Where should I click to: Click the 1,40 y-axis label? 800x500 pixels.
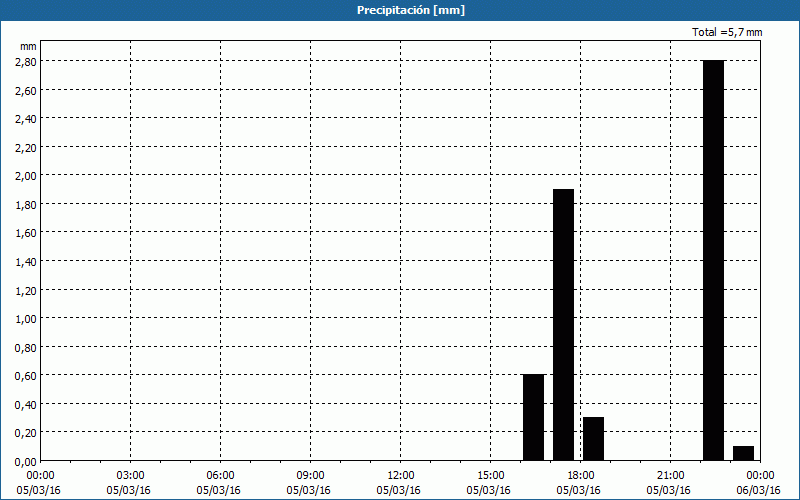click(28, 261)
